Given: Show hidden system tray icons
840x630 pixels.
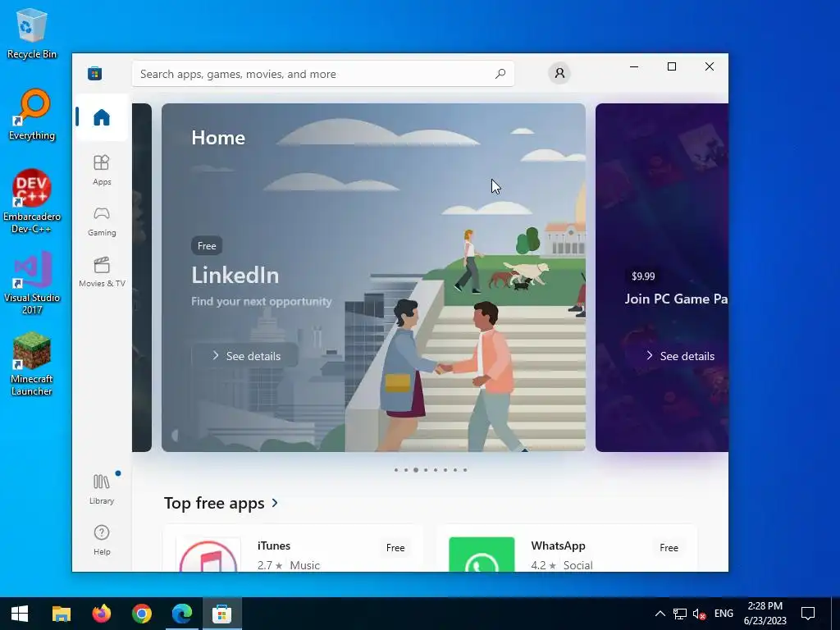Looking at the screenshot, I should click(x=660, y=614).
